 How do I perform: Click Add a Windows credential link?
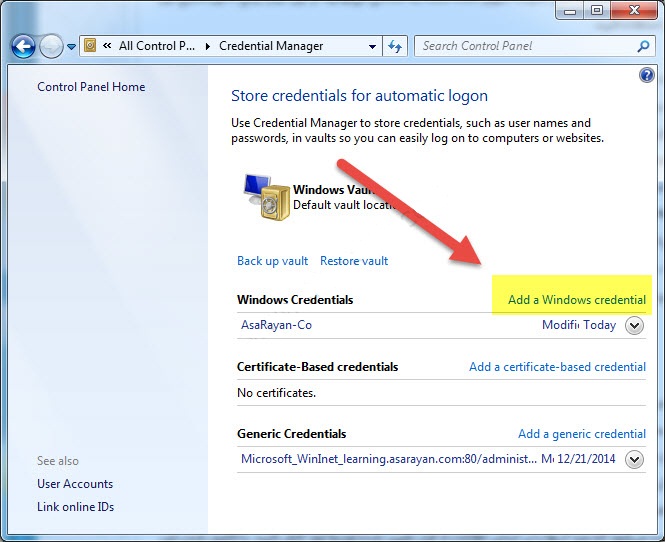(x=576, y=300)
